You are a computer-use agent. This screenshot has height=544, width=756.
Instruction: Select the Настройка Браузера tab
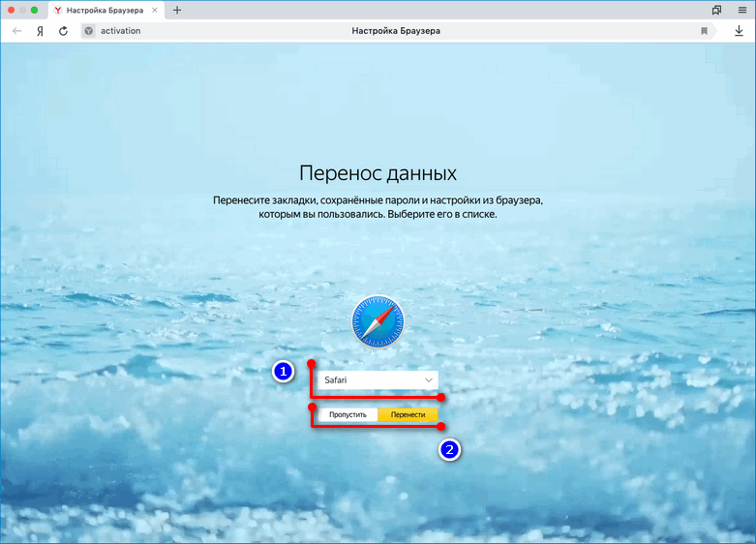point(106,10)
